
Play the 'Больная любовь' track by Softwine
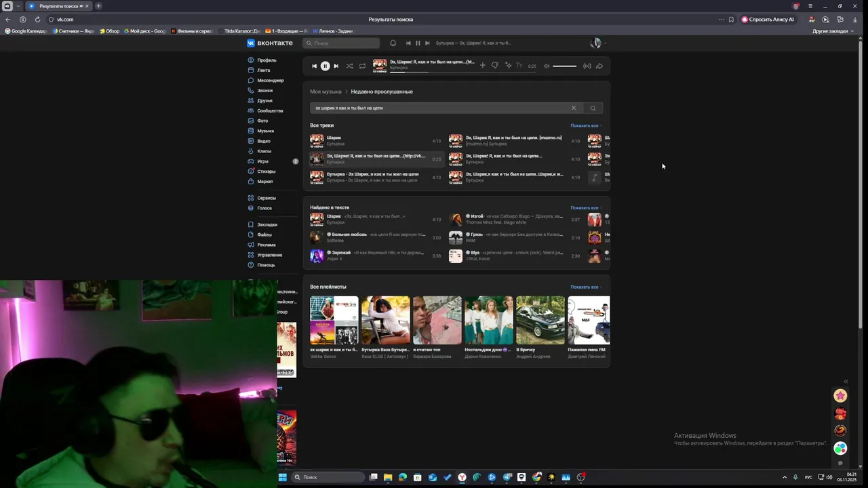376,237
